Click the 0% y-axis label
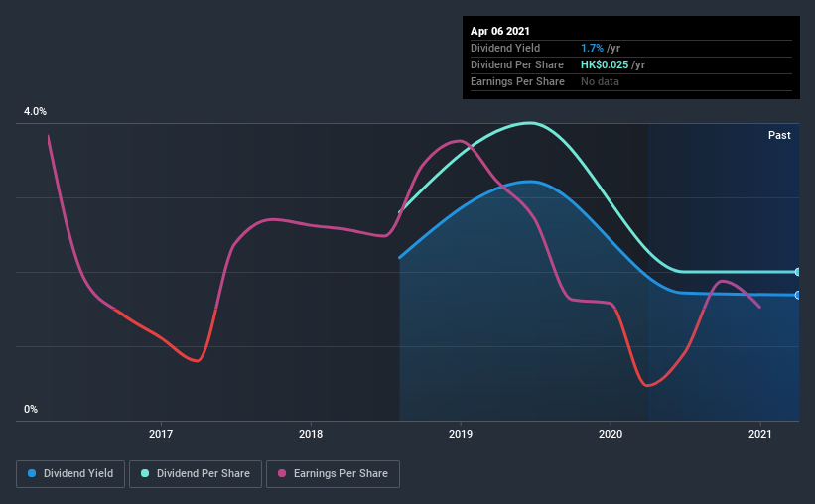 [x=31, y=409]
